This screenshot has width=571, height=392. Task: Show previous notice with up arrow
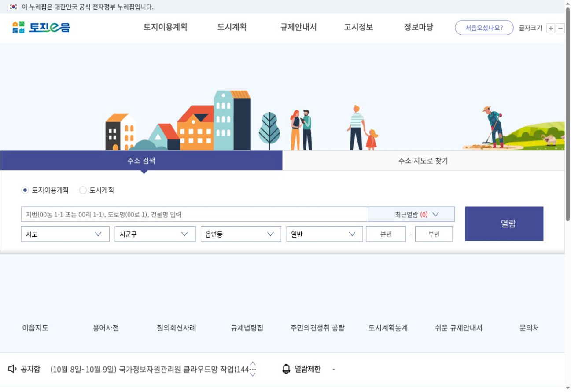[253, 363]
